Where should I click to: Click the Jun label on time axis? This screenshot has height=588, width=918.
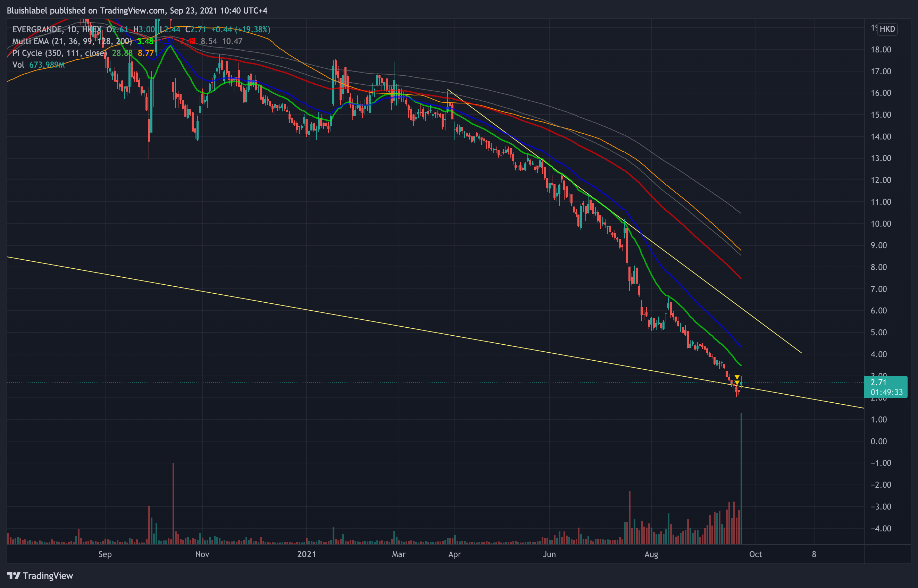coord(550,554)
